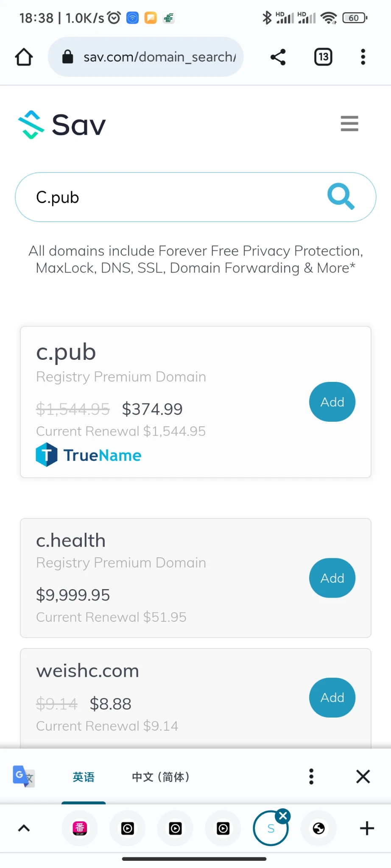Viewport: 391px width, 868px height.
Task: Focus the domain search field containing C.pub
Action: 170,197
